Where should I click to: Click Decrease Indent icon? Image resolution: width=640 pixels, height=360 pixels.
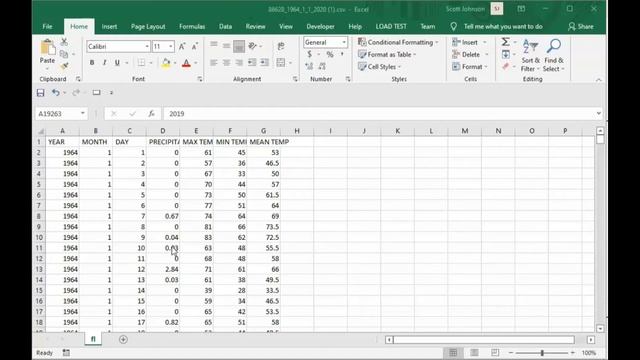point(252,62)
